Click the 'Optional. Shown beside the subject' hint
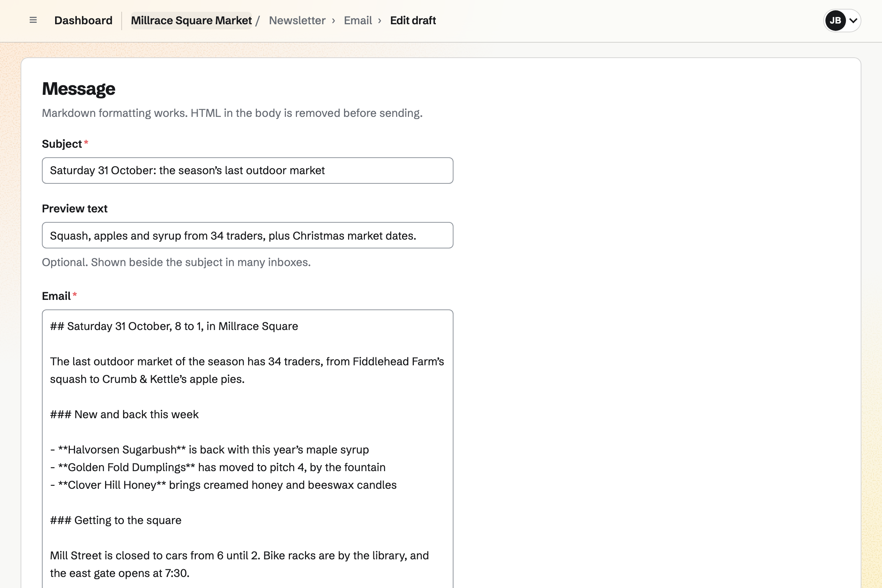Screen dimensions: 882x588 [176, 262]
